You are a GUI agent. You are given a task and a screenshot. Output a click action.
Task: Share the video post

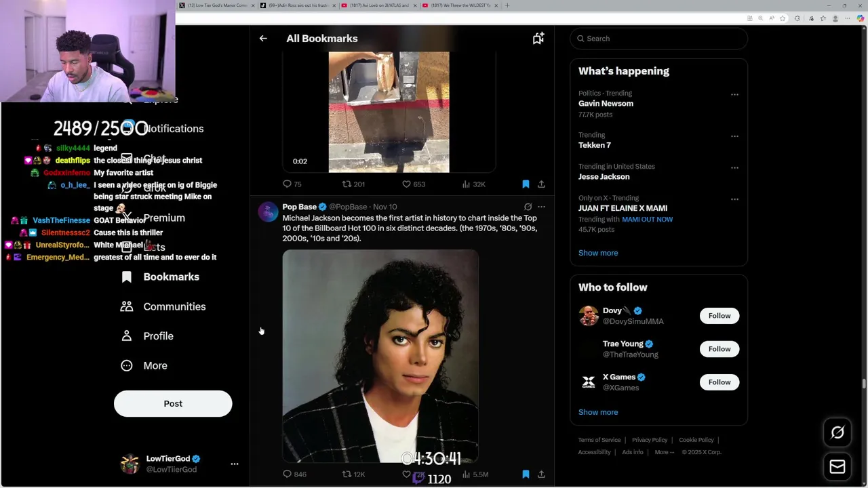tap(541, 184)
